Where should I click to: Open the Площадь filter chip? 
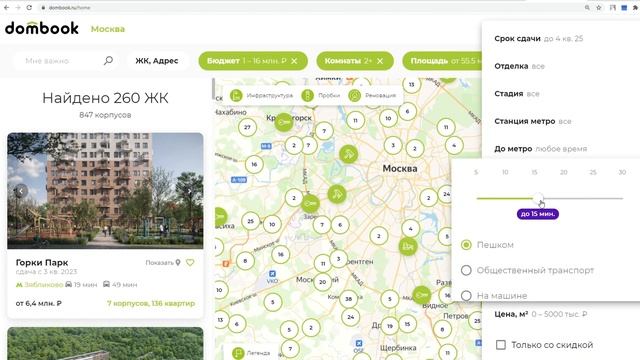[x=442, y=61]
